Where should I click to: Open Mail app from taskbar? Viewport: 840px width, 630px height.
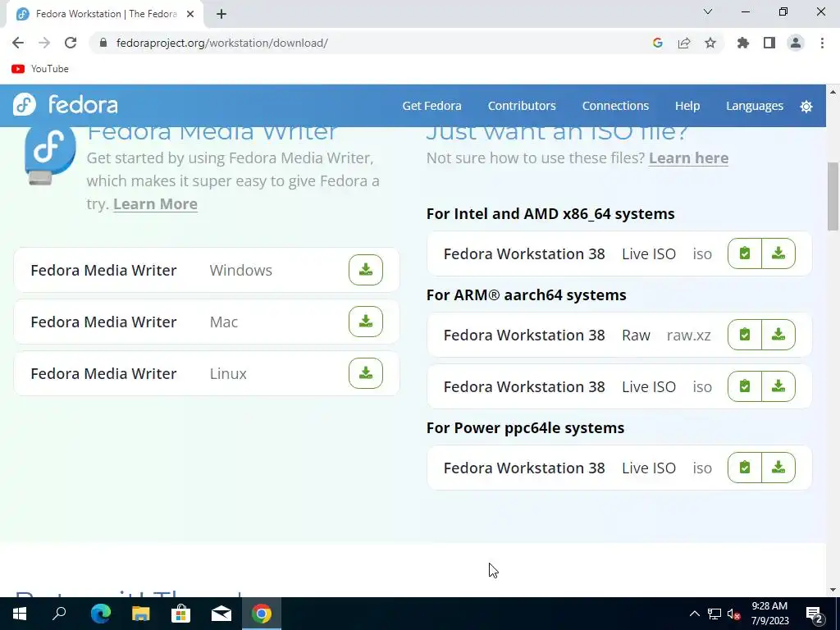tap(221, 614)
